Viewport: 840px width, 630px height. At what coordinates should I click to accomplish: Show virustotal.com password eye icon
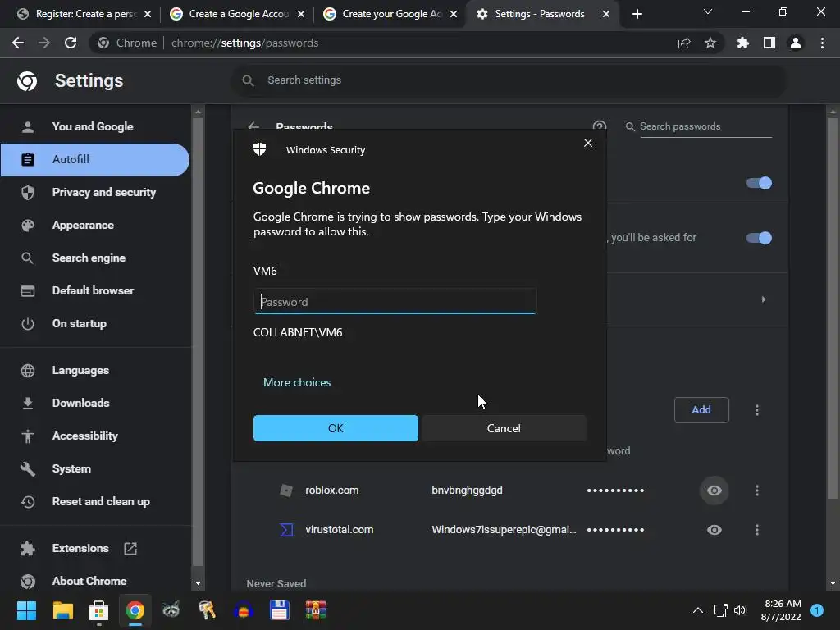[714, 530]
